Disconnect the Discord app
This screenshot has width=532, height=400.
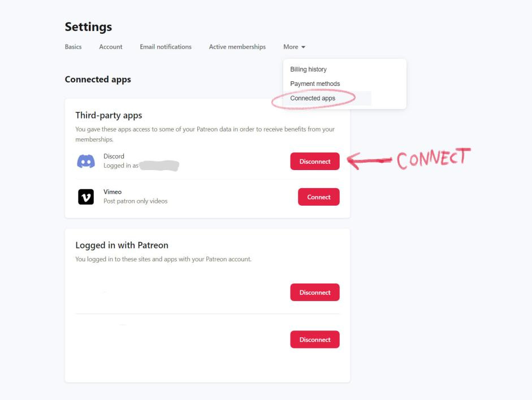(x=315, y=162)
